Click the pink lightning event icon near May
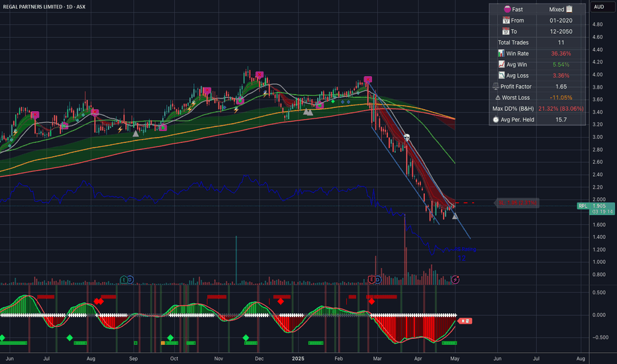The width and height of the screenshot is (617, 364). 455,279
